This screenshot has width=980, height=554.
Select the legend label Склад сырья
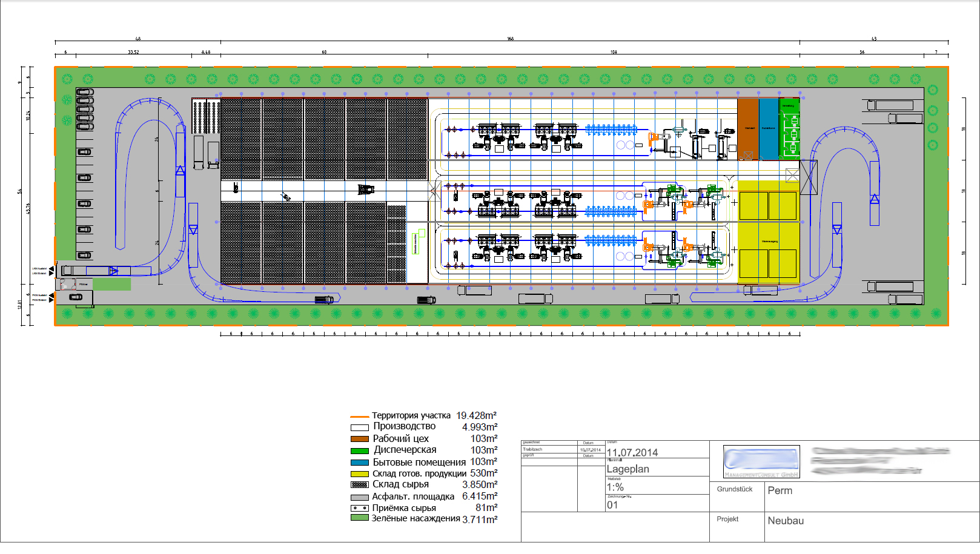click(x=400, y=484)
